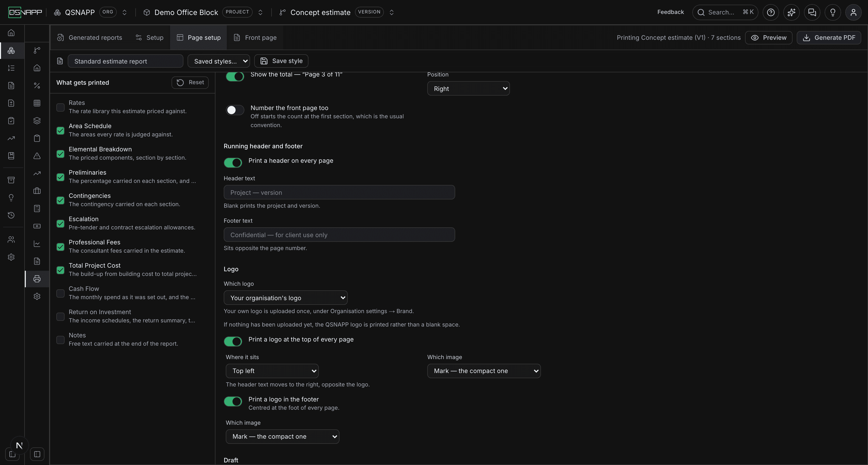The height and width of the screenshot is (465, 868).
Task: Expand the 'Which logo' dropdown
Action: pos(285,298)
